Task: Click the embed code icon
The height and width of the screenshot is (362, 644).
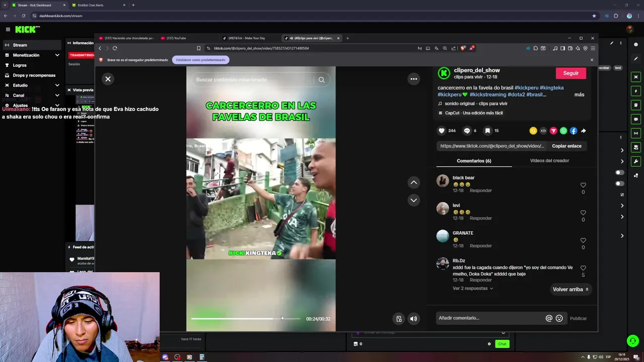Action: coord(543,131)
